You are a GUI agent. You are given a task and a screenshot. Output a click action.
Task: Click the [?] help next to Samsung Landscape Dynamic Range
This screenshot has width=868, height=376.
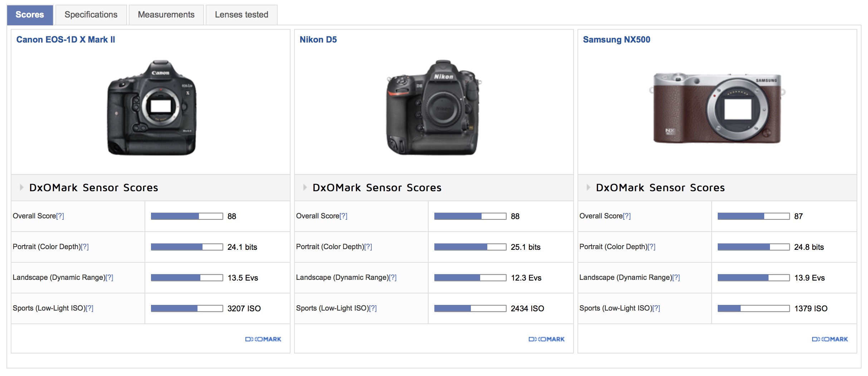tap(676, 277)
